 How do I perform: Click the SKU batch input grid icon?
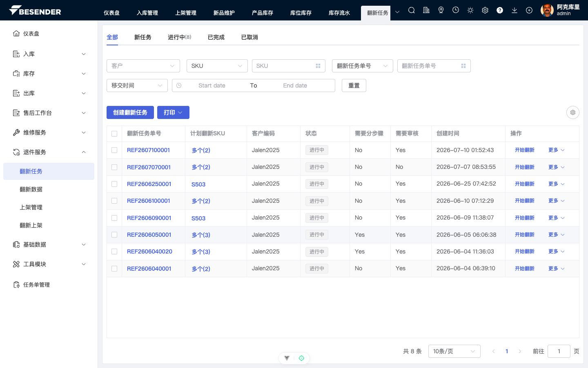pyautogui.click(x=318, y=66)
